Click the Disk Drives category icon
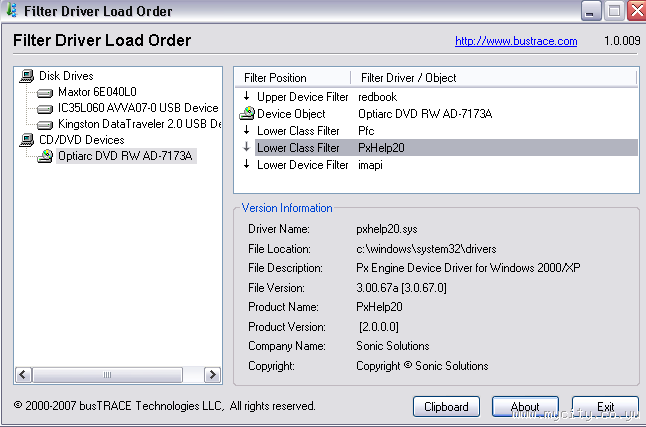The width and height of the screenshot is (646, 427). click(27, 76)
